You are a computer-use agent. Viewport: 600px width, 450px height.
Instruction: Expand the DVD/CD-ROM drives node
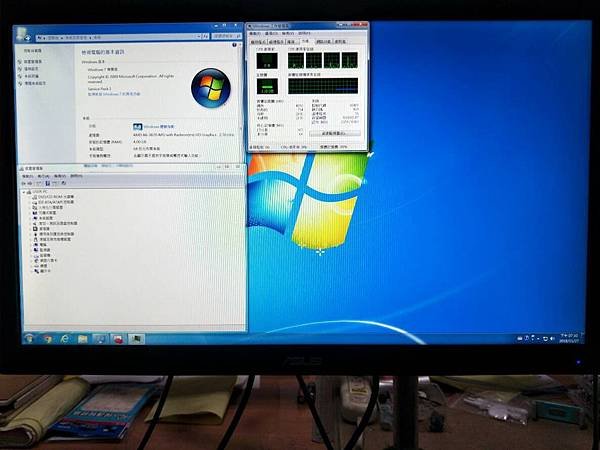pos(31,197)
